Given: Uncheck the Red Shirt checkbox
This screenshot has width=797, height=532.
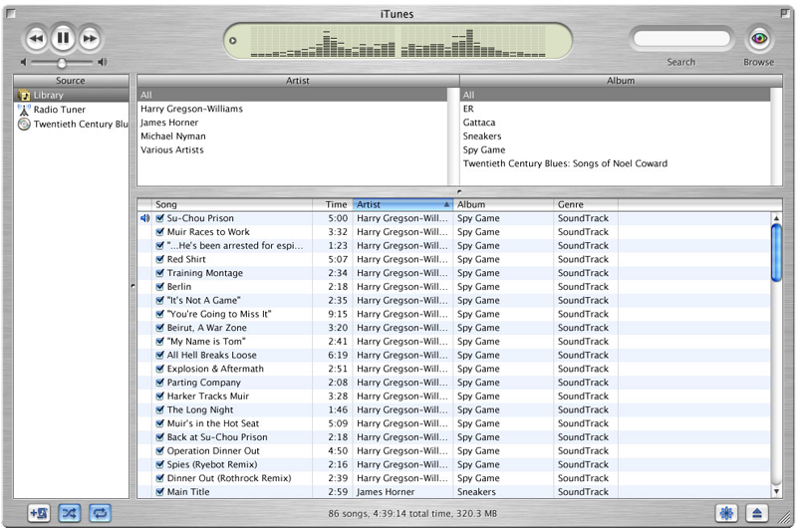Looking at the screenshot, I should [x=159, y=259].
